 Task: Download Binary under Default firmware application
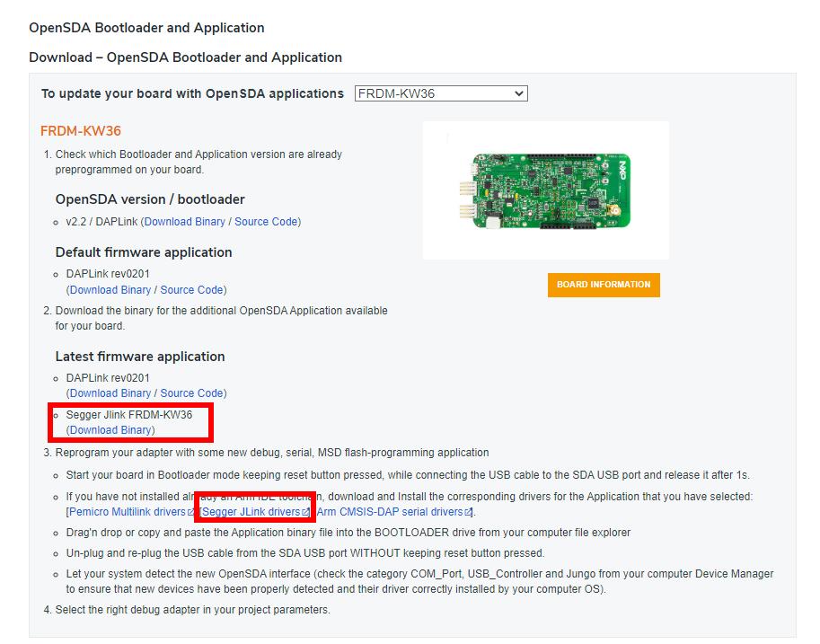(x=110, y=290)
